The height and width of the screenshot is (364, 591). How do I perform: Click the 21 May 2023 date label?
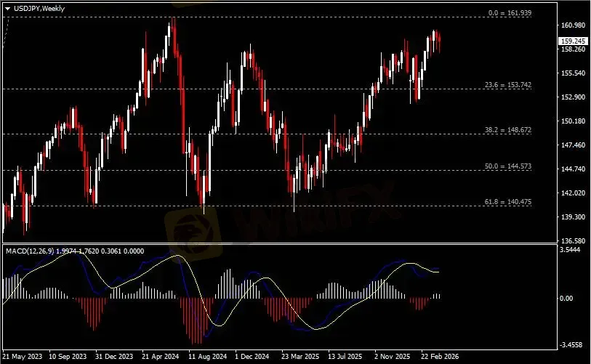pos(23,357)
